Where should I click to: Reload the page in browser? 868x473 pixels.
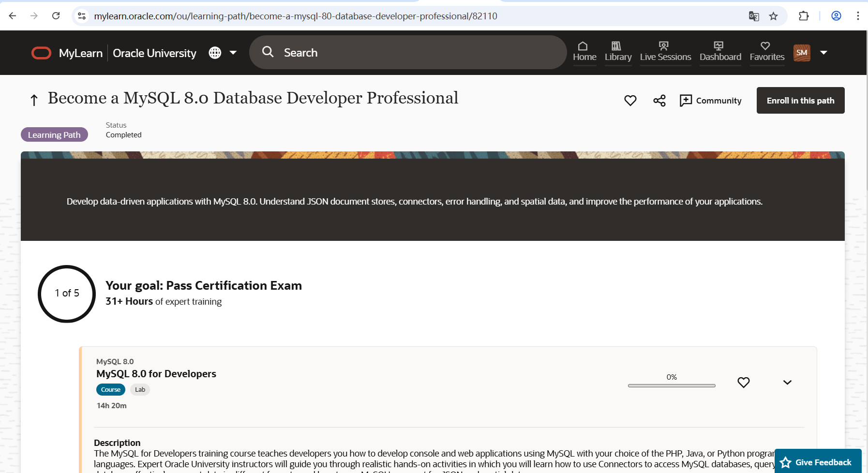pos(56,16)
